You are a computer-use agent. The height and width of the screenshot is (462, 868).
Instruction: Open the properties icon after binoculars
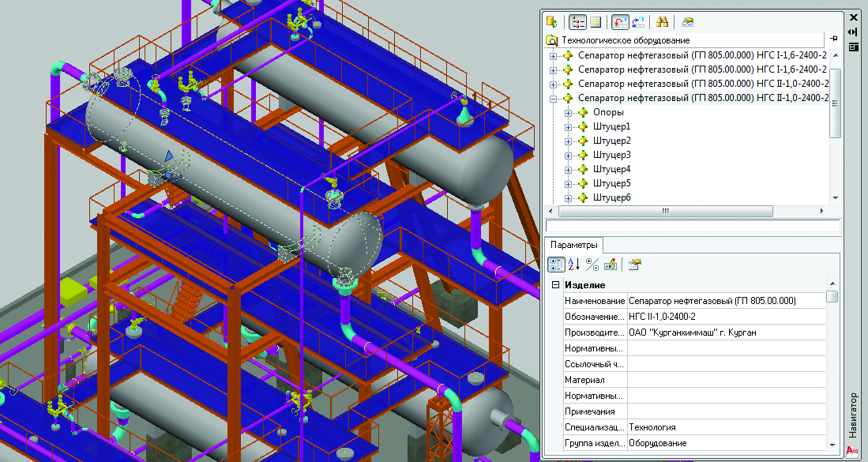[x=688, y=21]
